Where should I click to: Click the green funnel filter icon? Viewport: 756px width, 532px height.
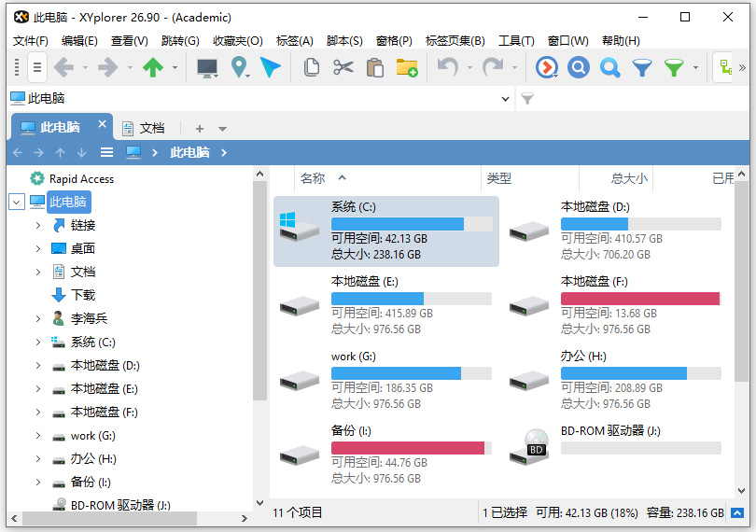pyautogui.click(x=673, y=67)
